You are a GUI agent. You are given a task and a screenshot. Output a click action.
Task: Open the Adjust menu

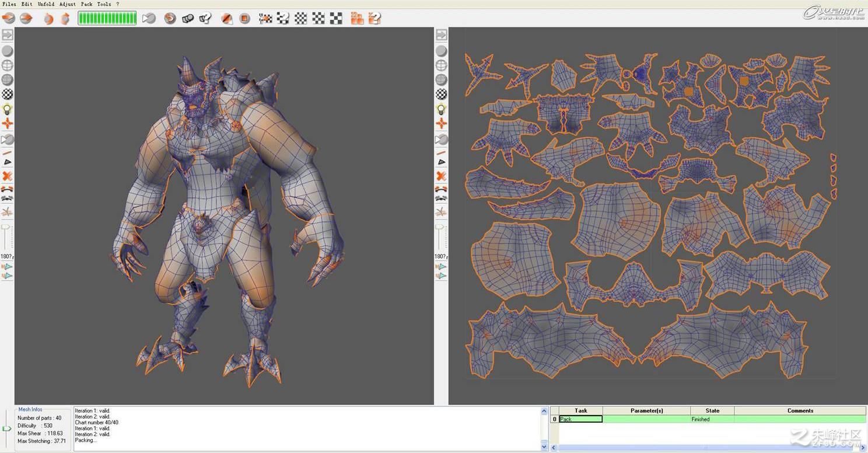pos(68,4)
